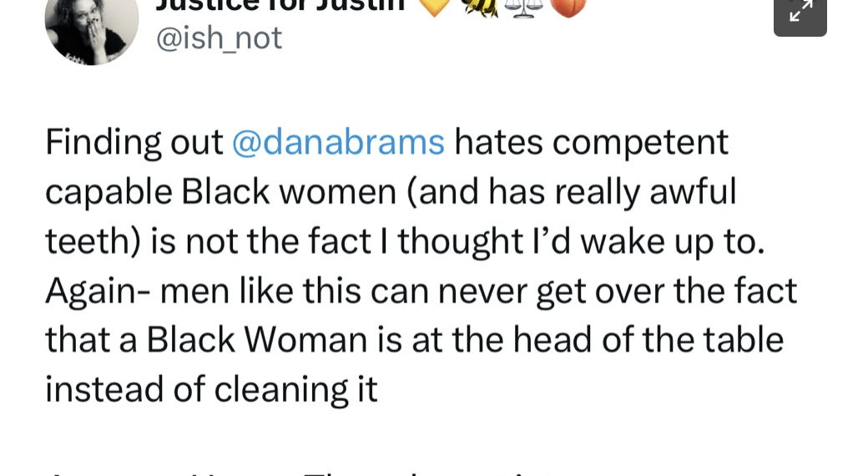Expand the tweet image to fullscreen
868x476 pixels.
[x=800, y=12]
